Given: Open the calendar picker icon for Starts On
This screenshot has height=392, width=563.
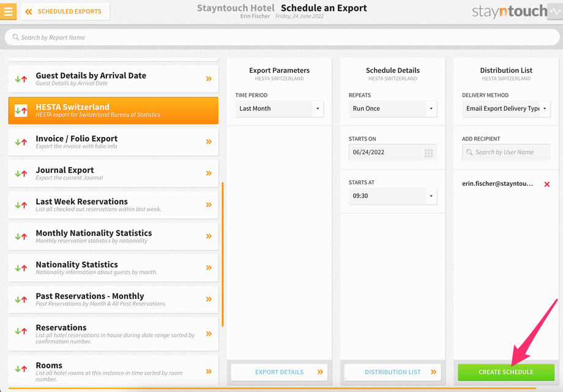Looking at the screenshot, I should [429, 153].
